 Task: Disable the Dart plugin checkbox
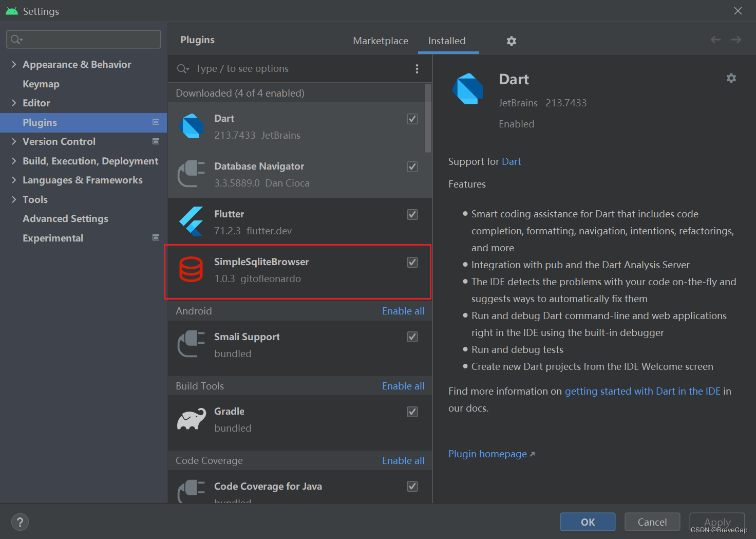[x=412, y=119]
